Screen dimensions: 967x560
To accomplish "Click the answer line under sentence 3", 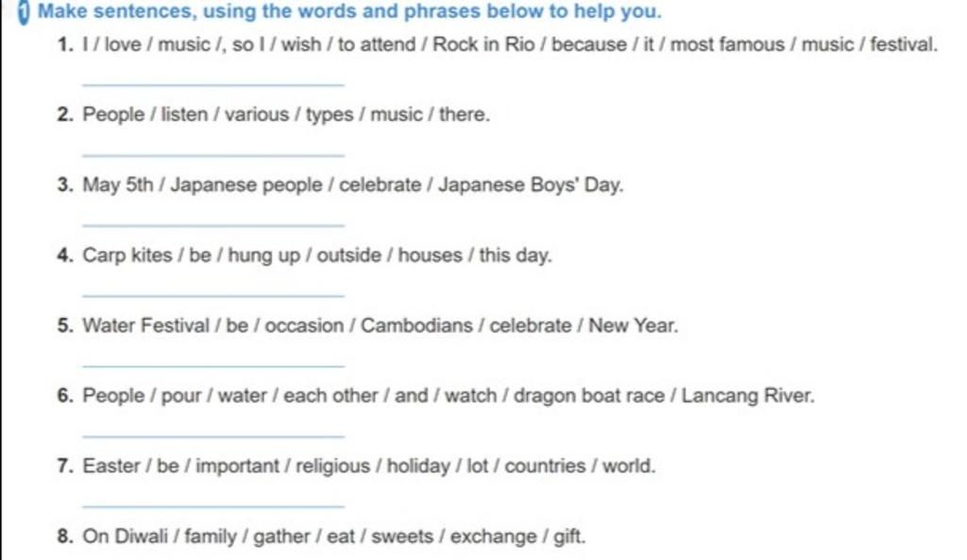I will 213,225.
